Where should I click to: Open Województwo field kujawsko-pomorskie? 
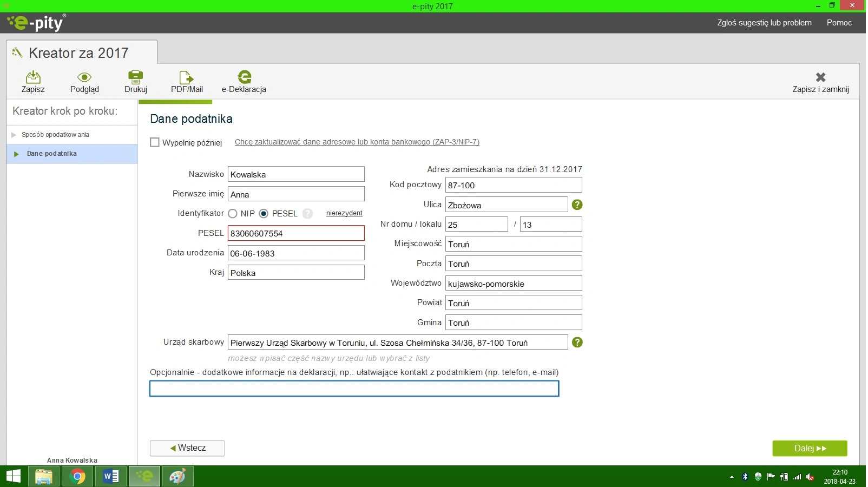click(514, 283)
